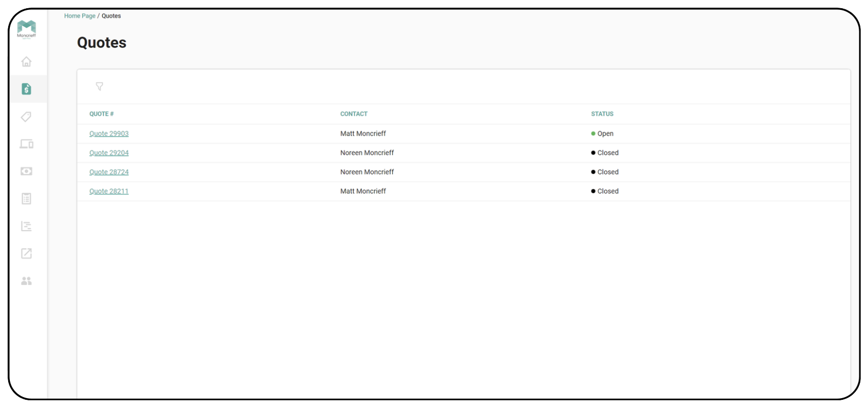Open Quote 28724 link

(109, 172)
